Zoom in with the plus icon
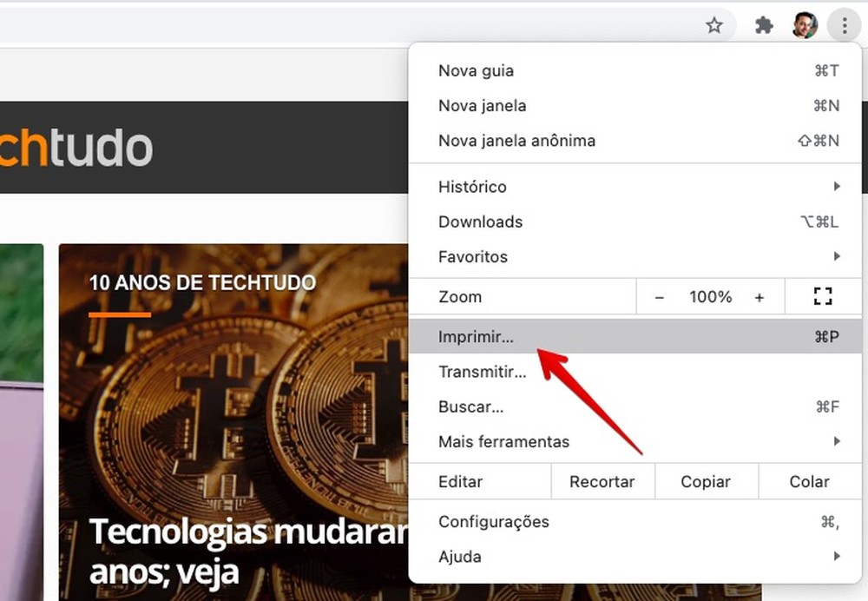Image resolution: width=868 pixels, height=601 pixels. pyautogui.click(x=759, y=296)
